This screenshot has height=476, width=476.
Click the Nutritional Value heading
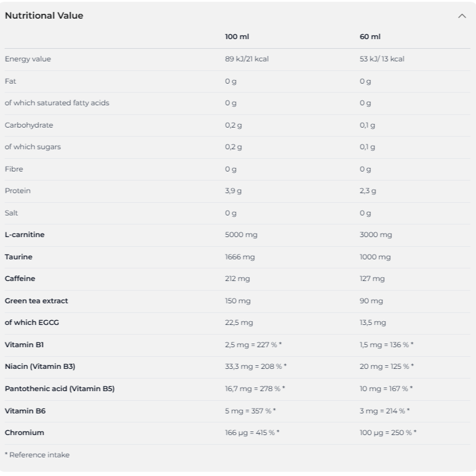pyautogui.click(x=44, y=16)
